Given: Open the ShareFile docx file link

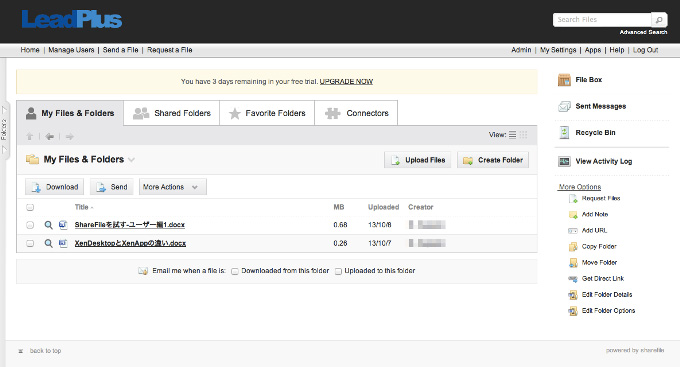Looking at the screenshot, I should [x=130, y=225].
